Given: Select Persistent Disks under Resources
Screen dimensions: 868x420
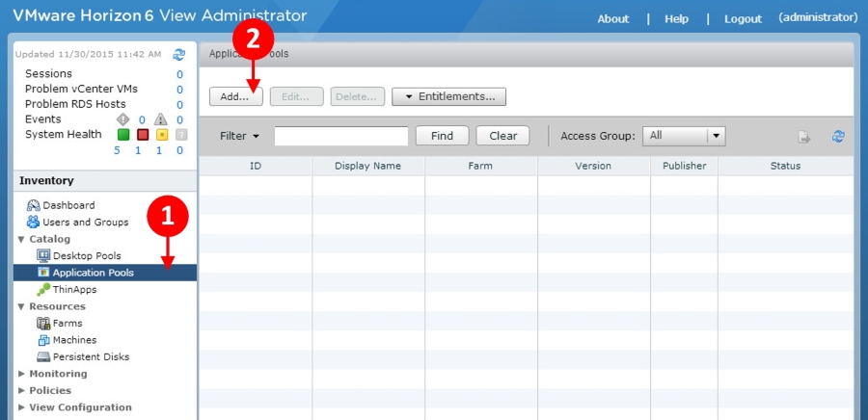Looking at the screenshot, I should click(92, 357).
